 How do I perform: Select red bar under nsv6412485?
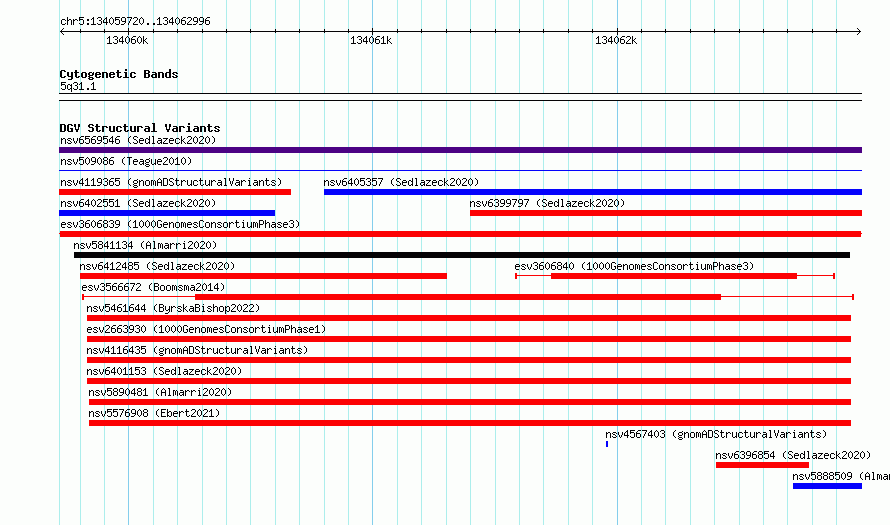tap(263, 276)
